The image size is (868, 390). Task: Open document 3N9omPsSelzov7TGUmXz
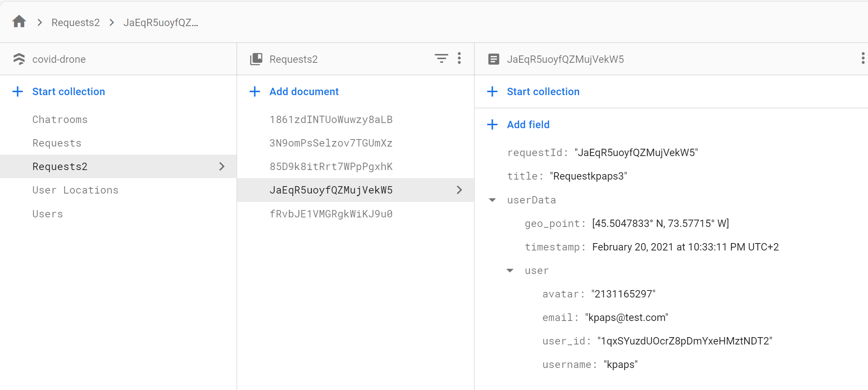coord(331,143)
